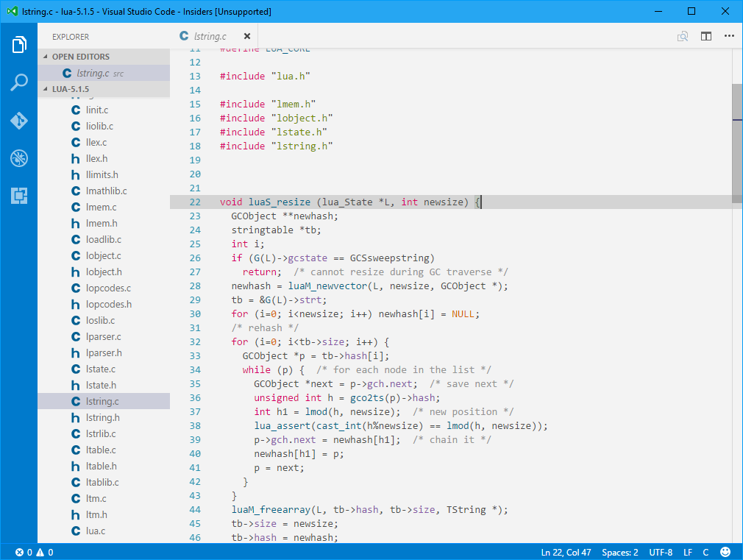Open the editor more actions ellipsis menu

pyautogui.click(x=729, y=36)
